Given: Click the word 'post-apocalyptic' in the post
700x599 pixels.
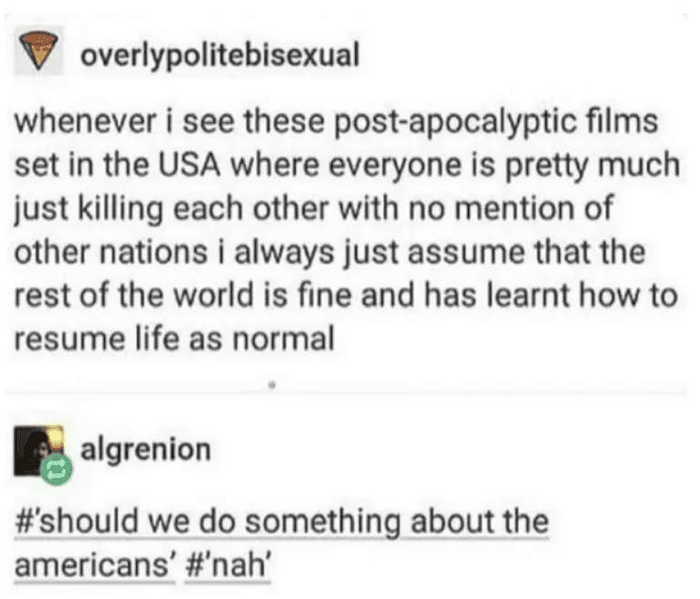Looking at the screenshot, I should click(x=455, y=122).
